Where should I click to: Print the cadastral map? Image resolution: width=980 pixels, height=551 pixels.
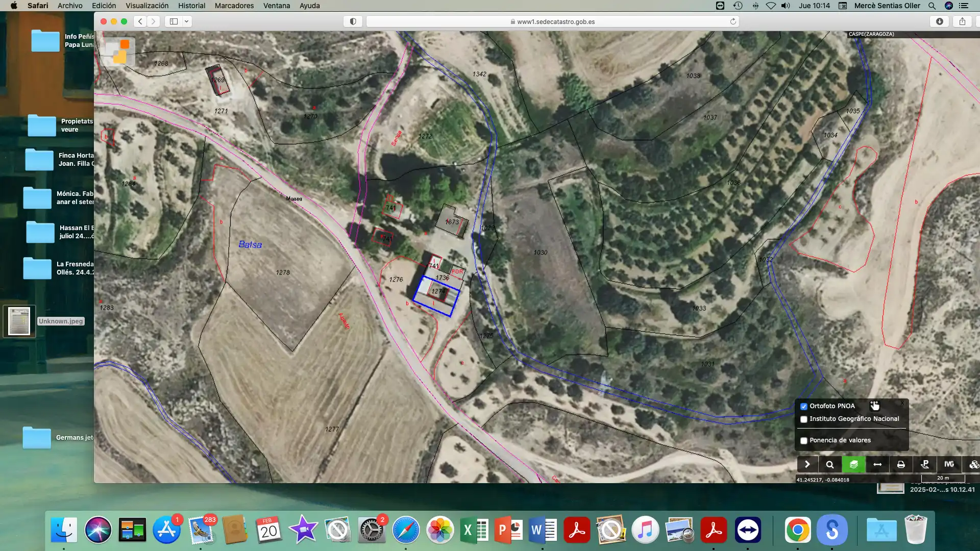click(901, 464)
